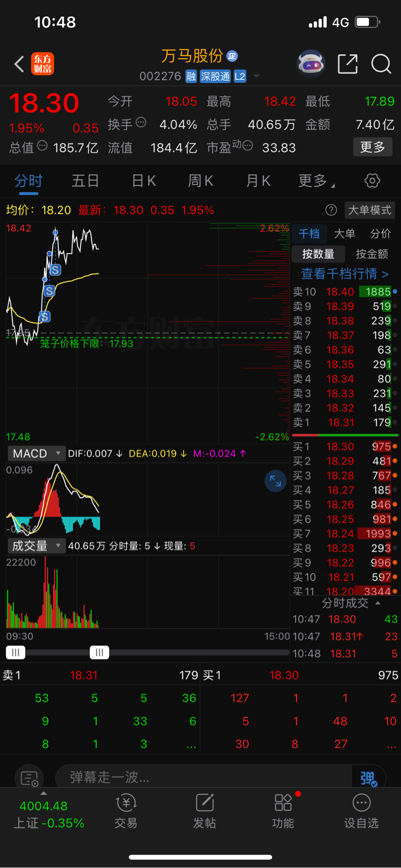Tap the 弹幕走一波 comment input field
This screenshot has height=868, width=401.
click(204, 778)
